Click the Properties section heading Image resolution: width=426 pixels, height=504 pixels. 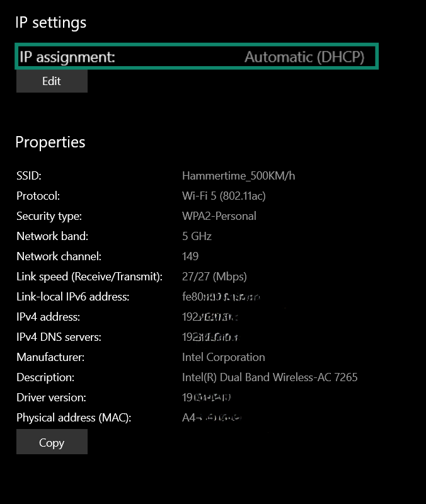50,142
